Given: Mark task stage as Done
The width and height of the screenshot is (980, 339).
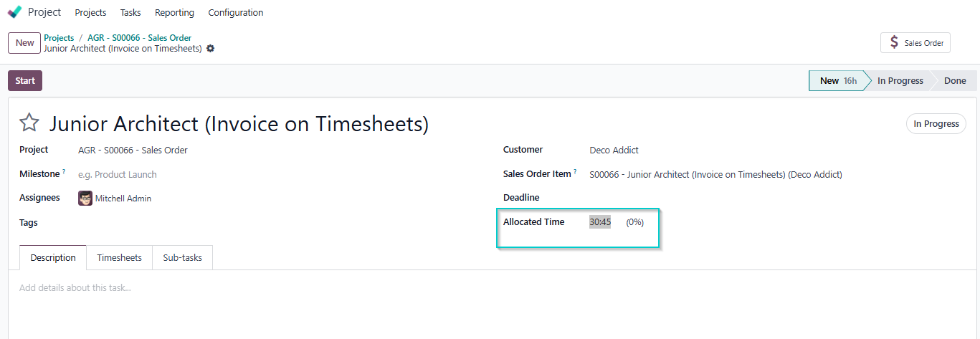Looking at the screenshot, I should point(954,81).
